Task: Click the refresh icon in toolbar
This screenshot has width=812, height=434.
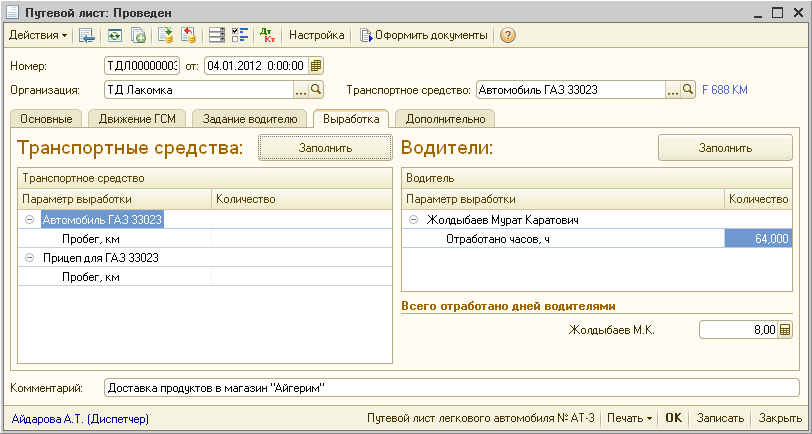Action: point(115,35)
